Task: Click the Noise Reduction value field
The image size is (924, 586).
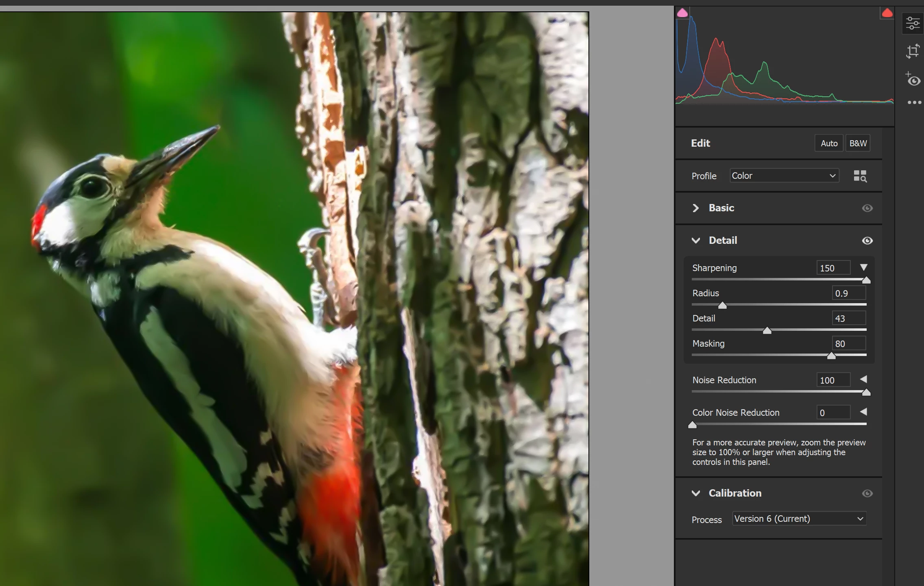Action: 833,380
